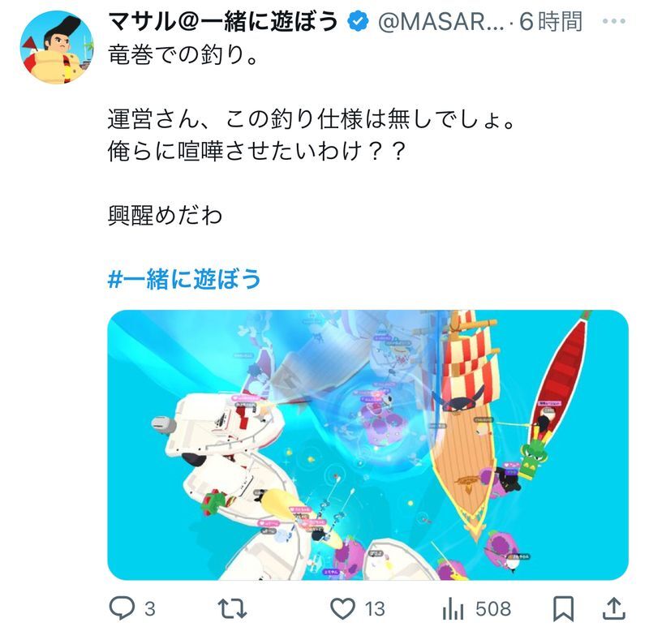
Task: Click the 6時間 timestamp
Action: [x=551, y=22]
